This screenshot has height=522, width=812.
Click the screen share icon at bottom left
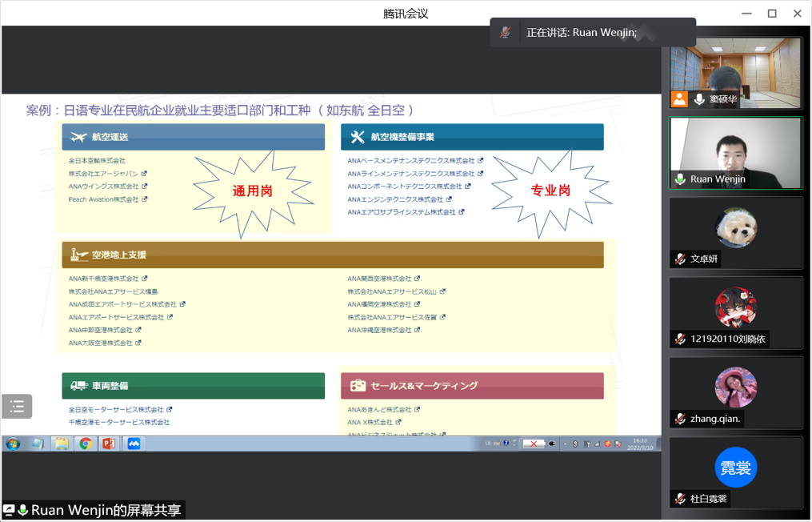click(9, 510)
